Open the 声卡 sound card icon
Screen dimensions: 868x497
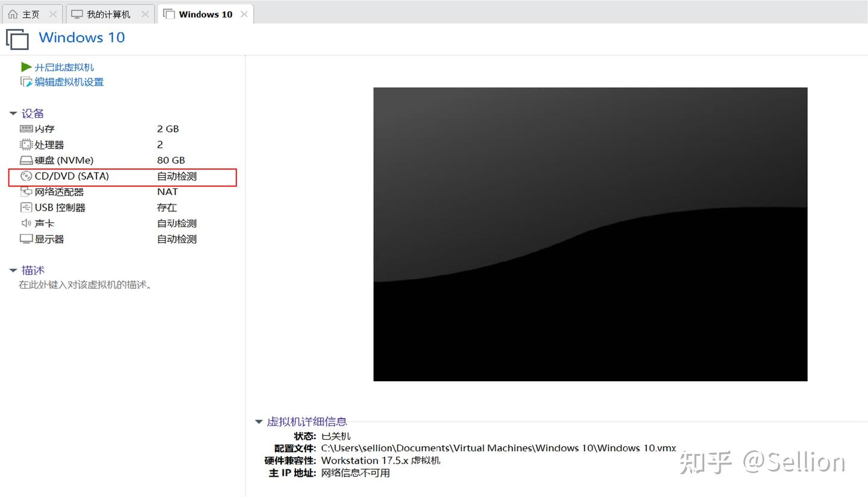point(26,223)
